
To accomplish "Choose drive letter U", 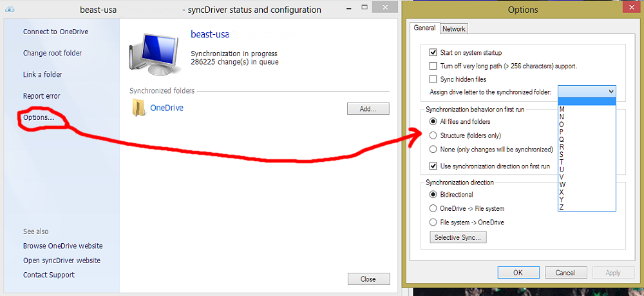I will (x=587, y=170).
